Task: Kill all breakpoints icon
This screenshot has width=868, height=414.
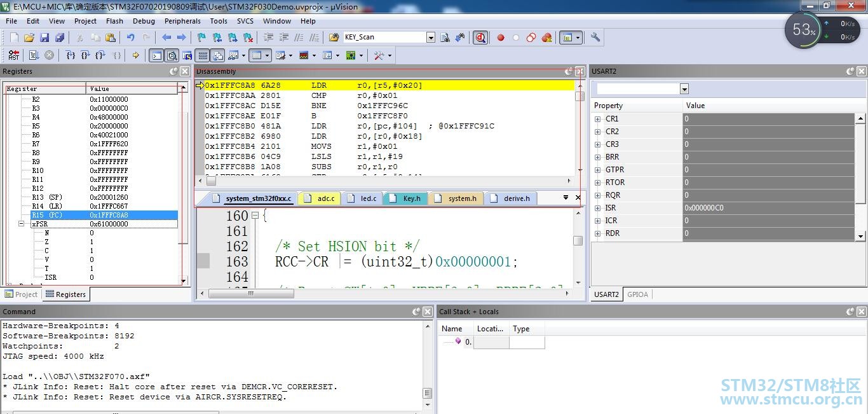Action: (546, 38)
